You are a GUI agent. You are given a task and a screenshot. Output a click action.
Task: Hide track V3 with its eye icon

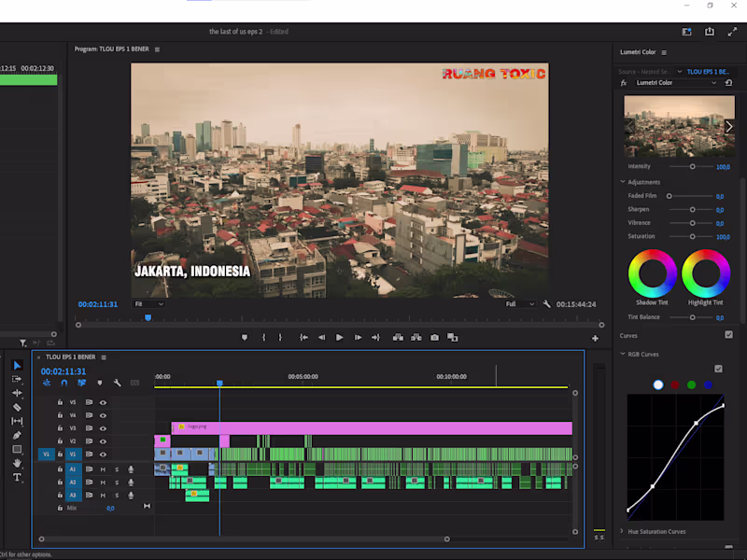[x=103, y=428]
